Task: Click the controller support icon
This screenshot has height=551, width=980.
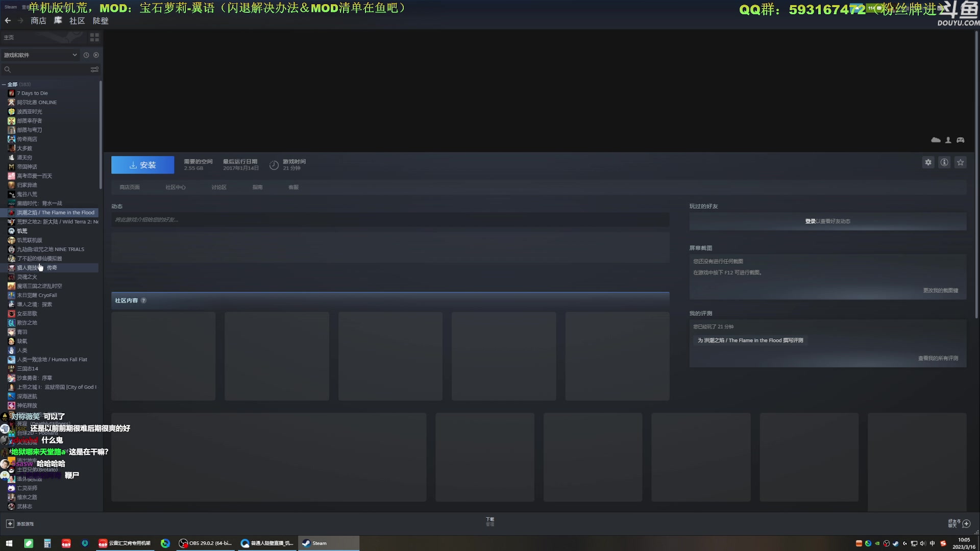Action: pyautogui.click(x=960, y=140)
